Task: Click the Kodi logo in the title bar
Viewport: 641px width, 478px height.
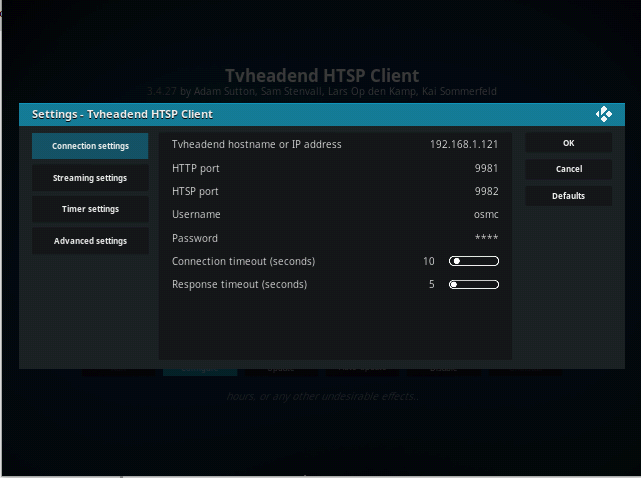Action: click(x=604, y=114)
